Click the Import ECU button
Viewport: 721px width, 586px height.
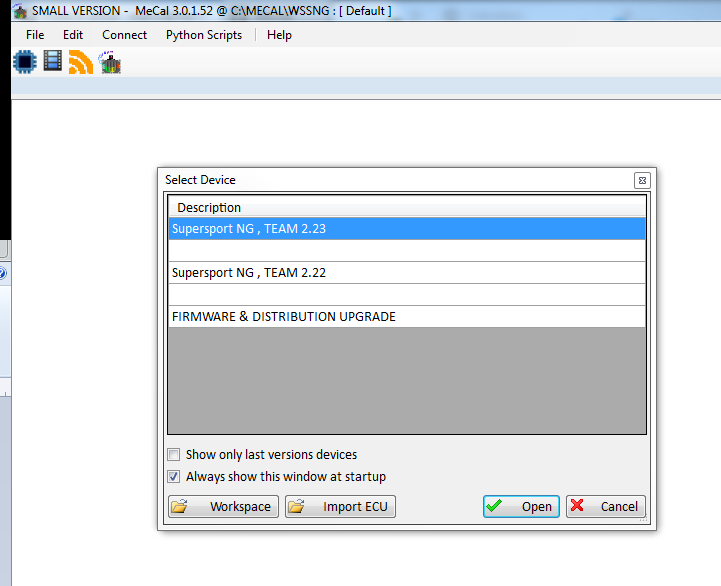click(340, 506)
